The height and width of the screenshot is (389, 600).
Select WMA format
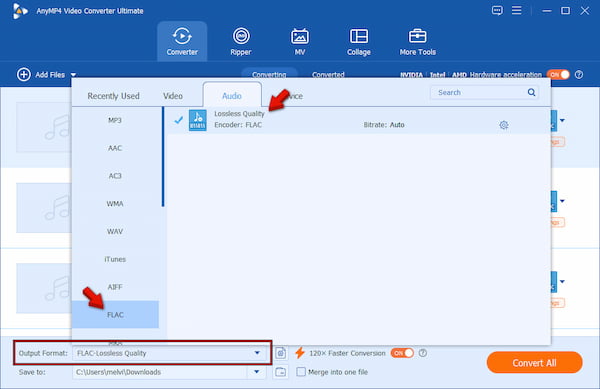[115, 203]
